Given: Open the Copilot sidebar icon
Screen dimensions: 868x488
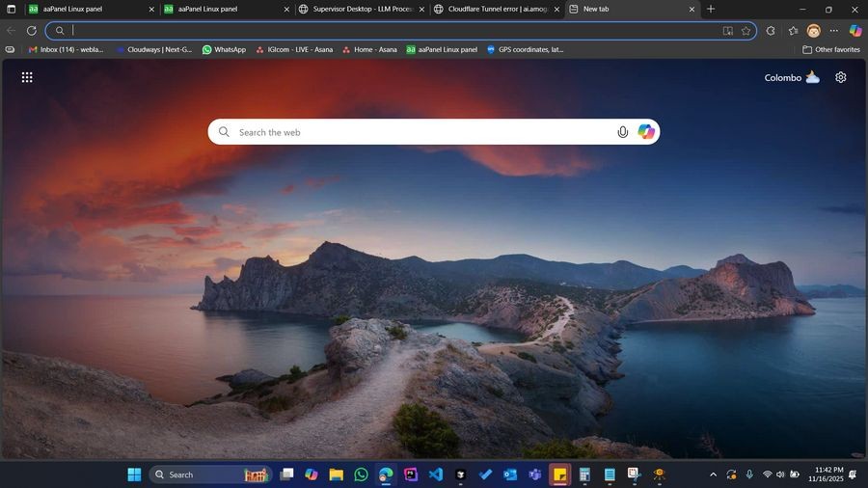Looking at the screenshot, I should [854, 30].
